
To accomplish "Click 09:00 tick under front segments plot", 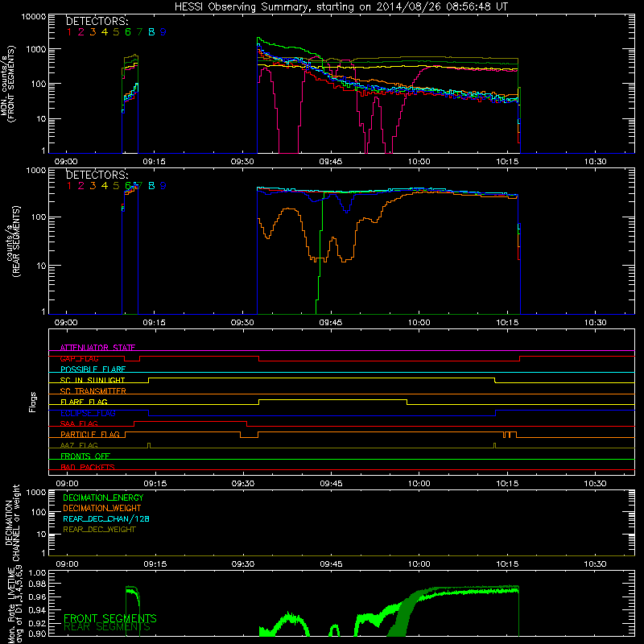I will (66, 162).
